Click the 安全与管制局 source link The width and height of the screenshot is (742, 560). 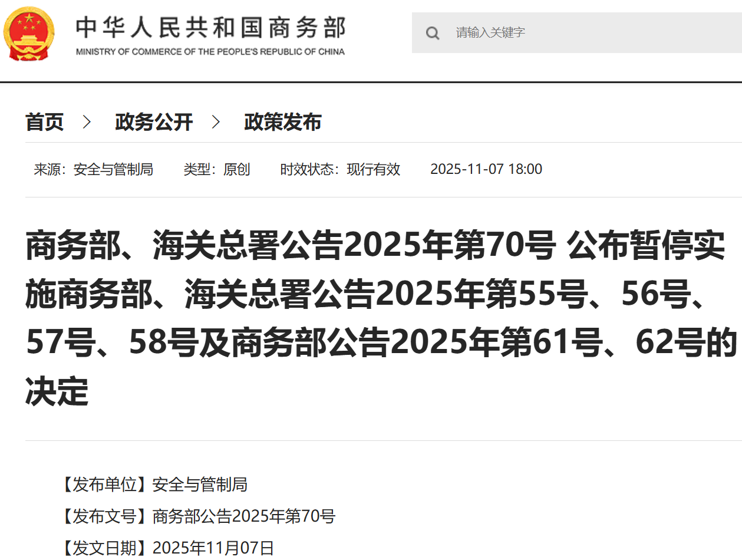coord(114,169)
